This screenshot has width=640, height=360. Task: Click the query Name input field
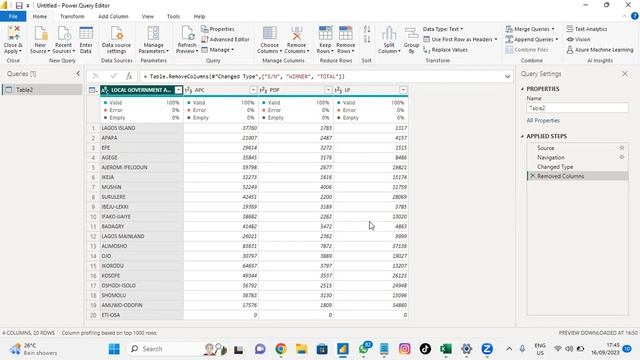[577, 108]
